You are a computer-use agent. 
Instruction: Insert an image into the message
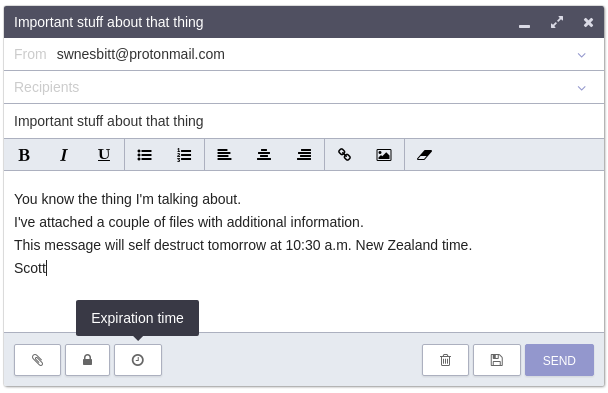[384, 155]
